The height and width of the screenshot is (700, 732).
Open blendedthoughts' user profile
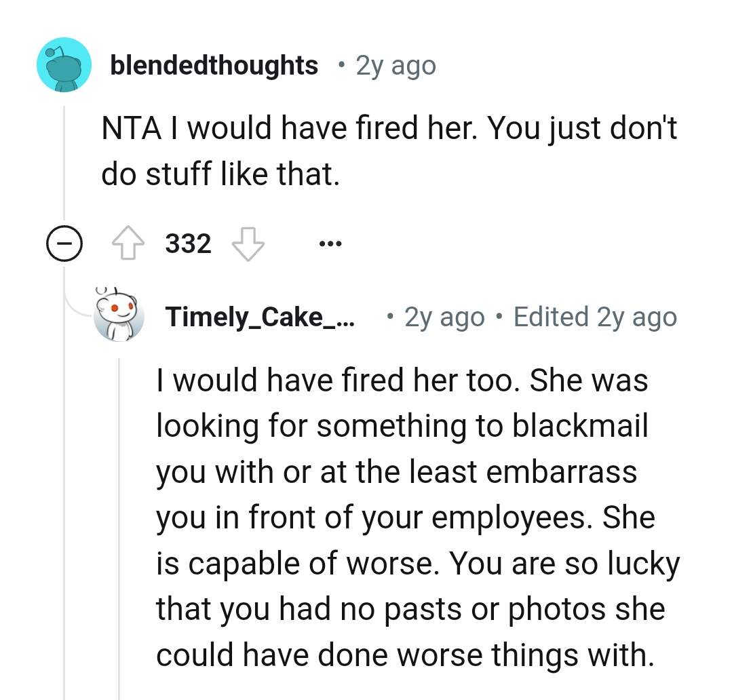click(214, 64)
